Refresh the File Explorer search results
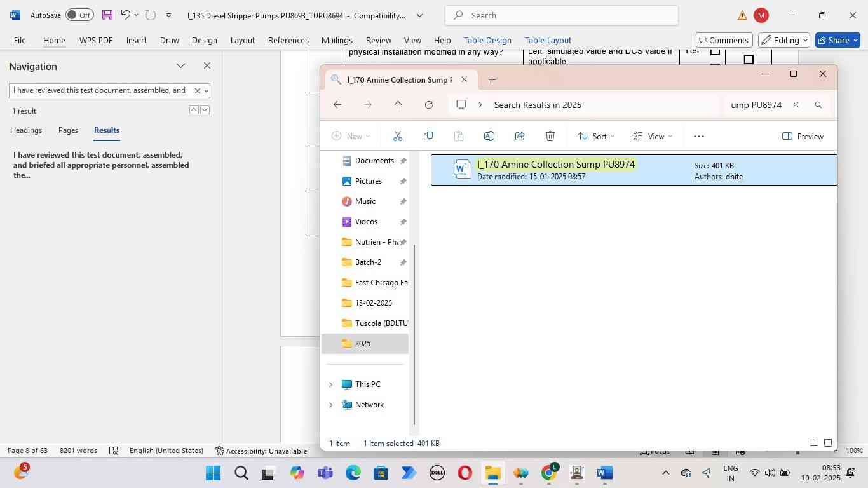The image size is (868, 488). [x=429, y=105]
